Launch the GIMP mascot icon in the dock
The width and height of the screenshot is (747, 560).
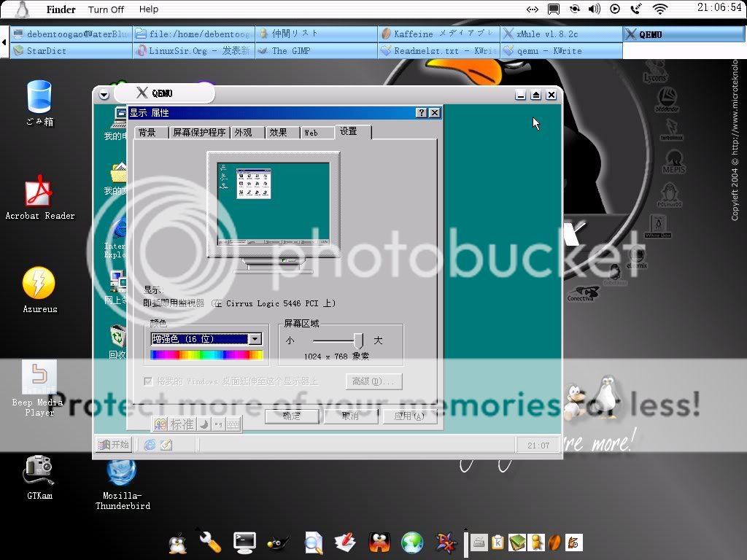(279, 542)
